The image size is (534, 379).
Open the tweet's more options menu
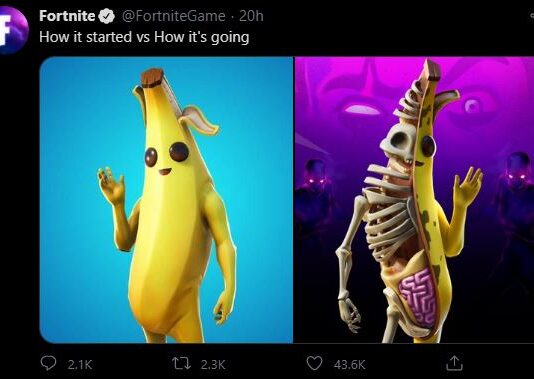click(x=531, y=16)
